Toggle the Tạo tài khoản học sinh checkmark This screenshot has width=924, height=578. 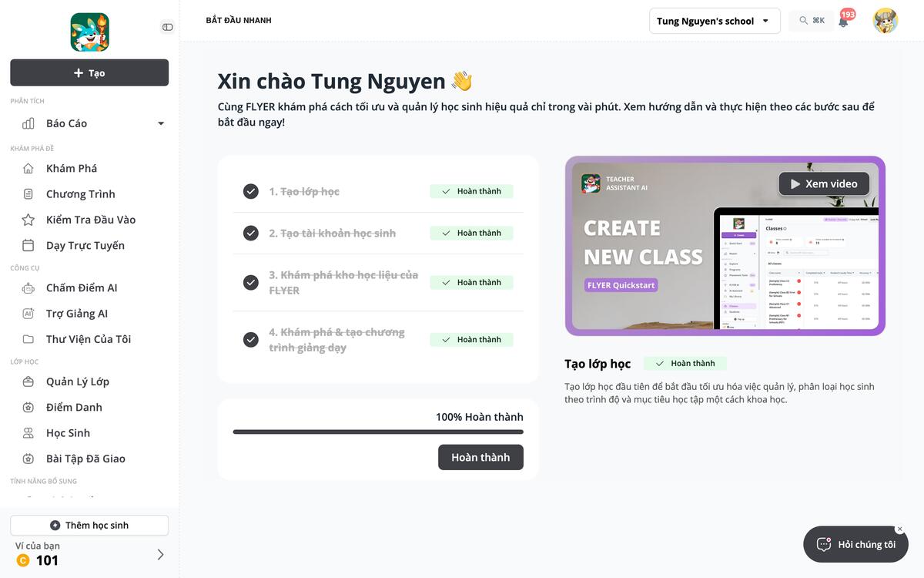coord(250,233)
